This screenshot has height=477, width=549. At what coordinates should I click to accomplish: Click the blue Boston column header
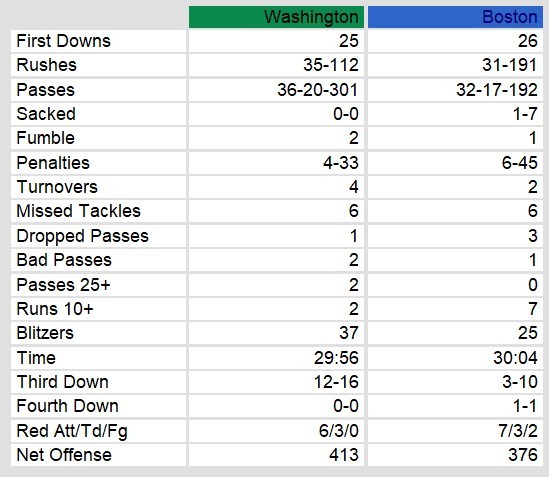coord(455,17)
